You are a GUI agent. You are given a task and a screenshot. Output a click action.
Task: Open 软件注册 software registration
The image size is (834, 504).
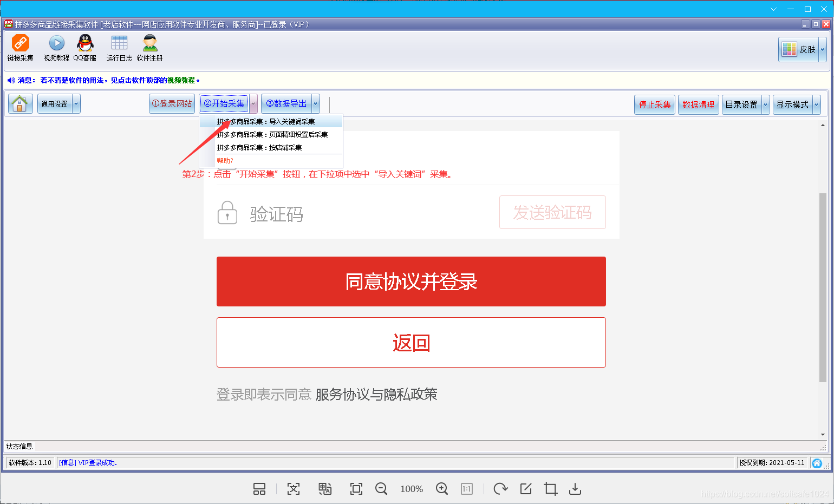pos(150,48)
